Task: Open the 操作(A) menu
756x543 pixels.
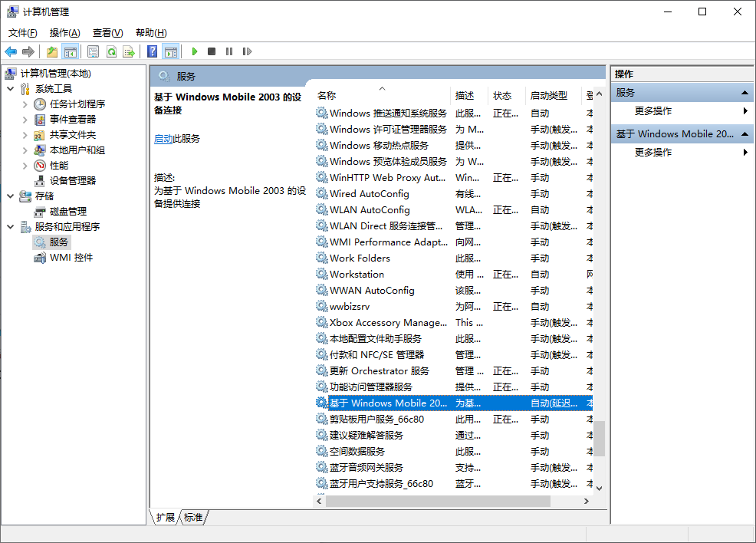Action: (x=64, y=32)
